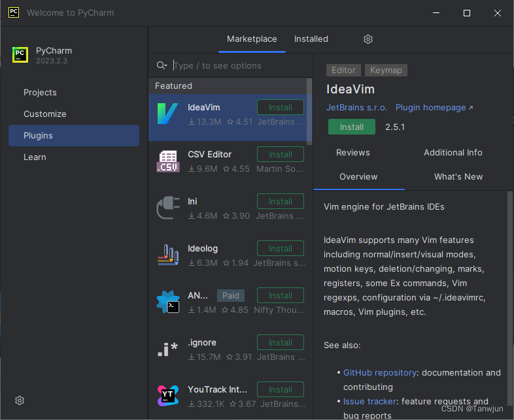Viewport: 514px width, 420px height.
Task: Open the Plugin homepage link
Action: coord(434,107)
